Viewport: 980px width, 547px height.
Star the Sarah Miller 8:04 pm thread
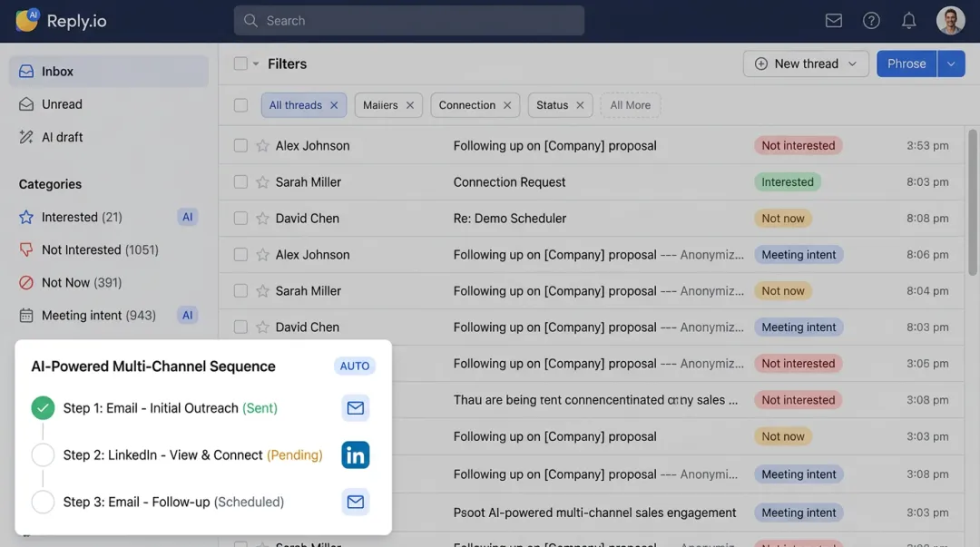[x=262, y=290]
